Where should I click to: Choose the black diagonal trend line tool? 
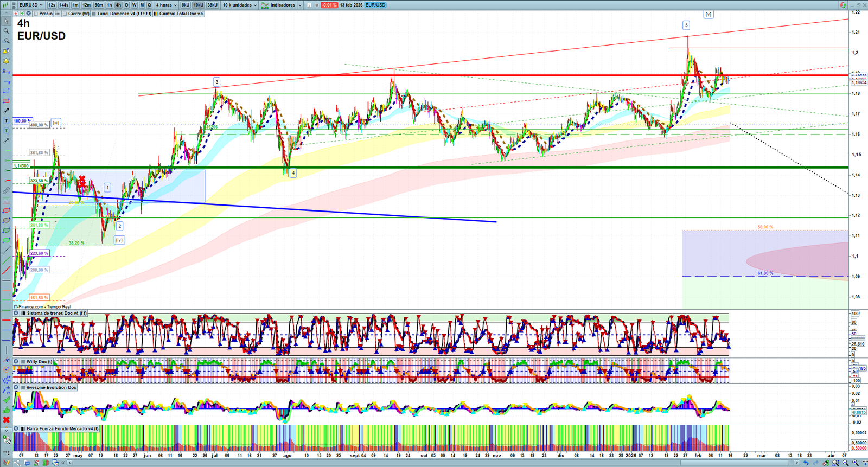[6, 251]
